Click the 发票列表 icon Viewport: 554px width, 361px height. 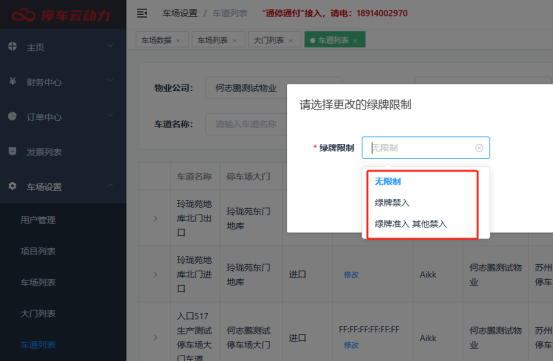pos(12,151)
